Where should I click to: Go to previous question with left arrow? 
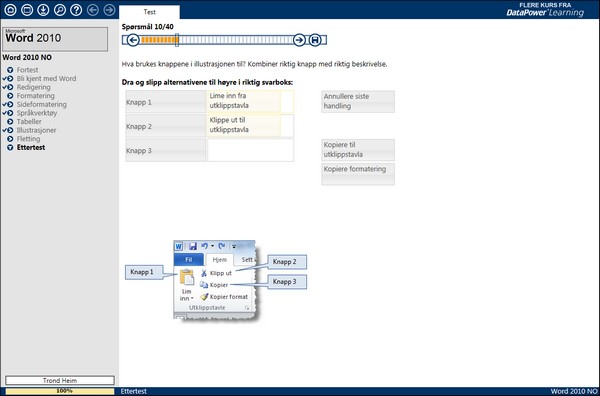133,40
